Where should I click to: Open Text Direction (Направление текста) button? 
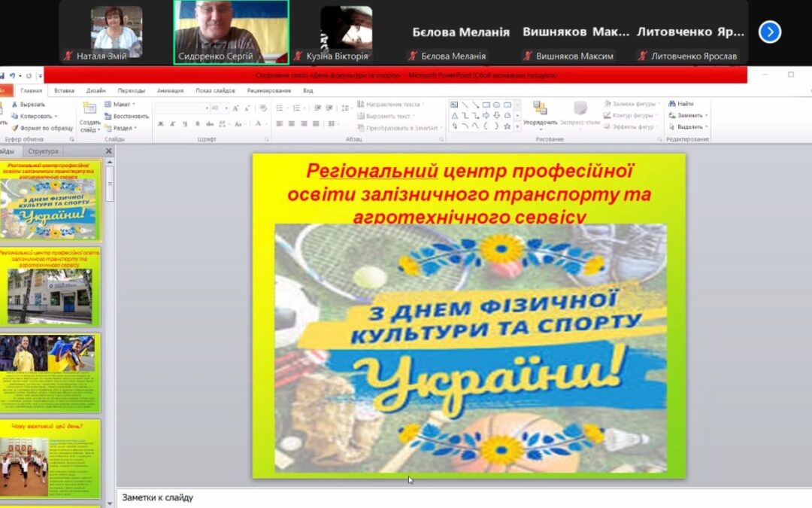click(x=390, y=104)
